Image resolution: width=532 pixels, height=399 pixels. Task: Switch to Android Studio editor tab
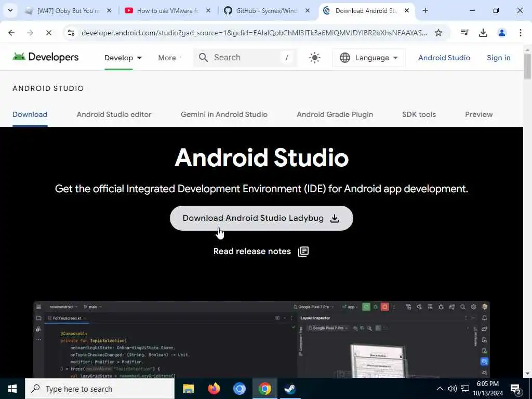pos(114,114)
